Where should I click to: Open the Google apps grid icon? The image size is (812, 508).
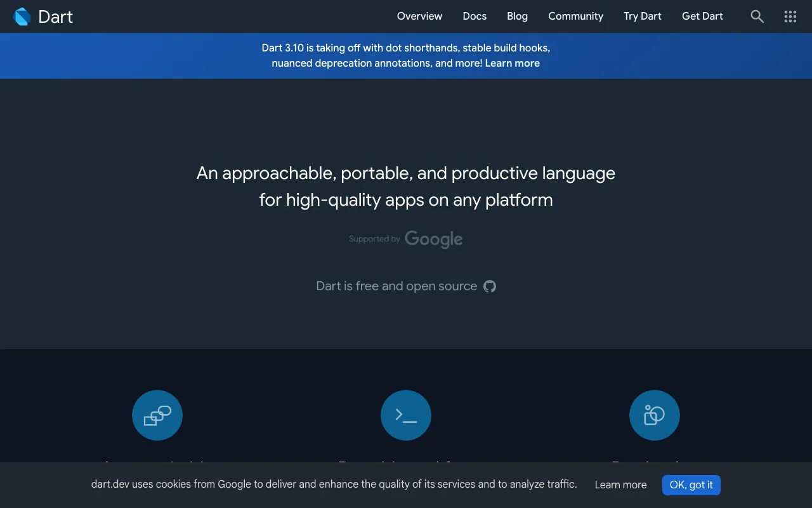point(790,17)
